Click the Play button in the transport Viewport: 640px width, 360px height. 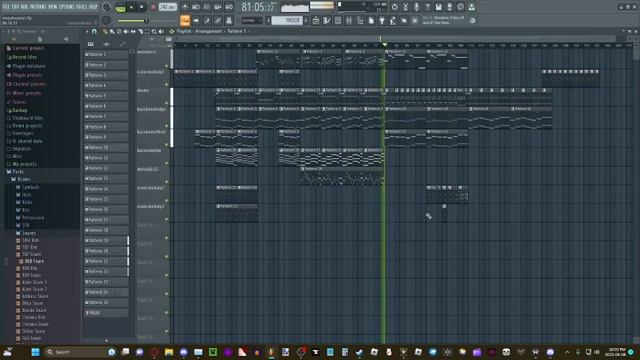[131, 7]
